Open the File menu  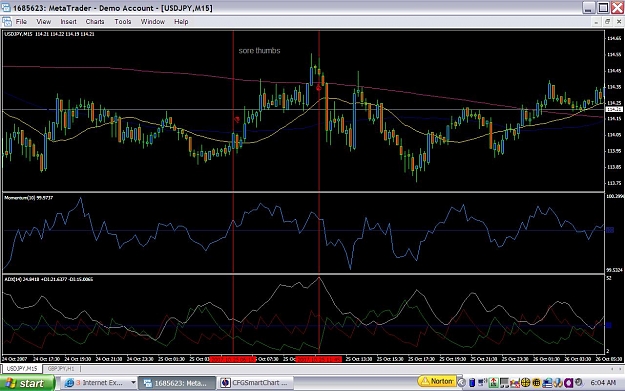21,22
